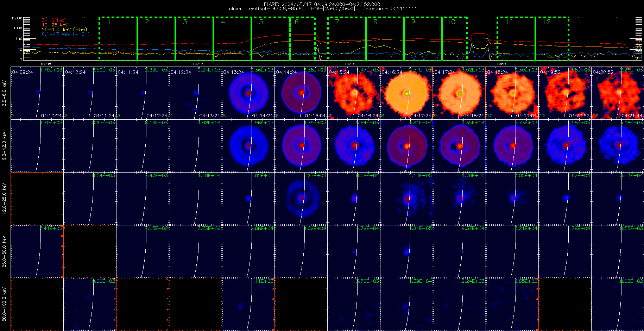Select interval 3 marker in light curve
Viewport: 644px width, 331px height.
pyautogui.click(x=185, y=22)
